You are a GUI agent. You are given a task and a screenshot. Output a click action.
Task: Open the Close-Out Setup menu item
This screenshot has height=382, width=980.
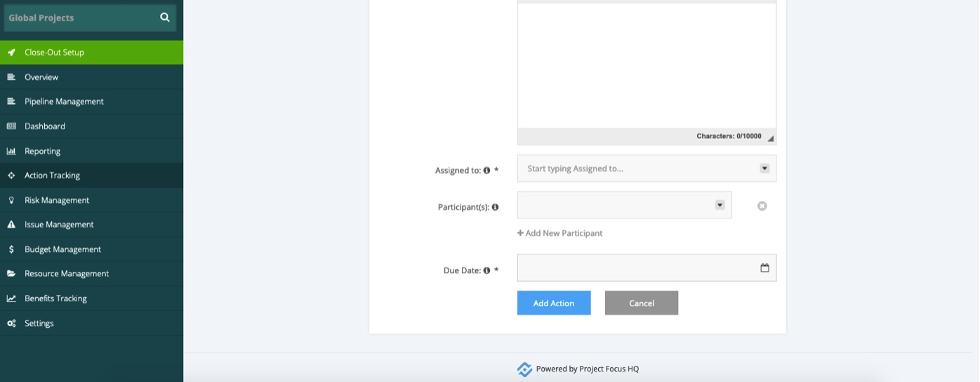[x=91, y=53]
